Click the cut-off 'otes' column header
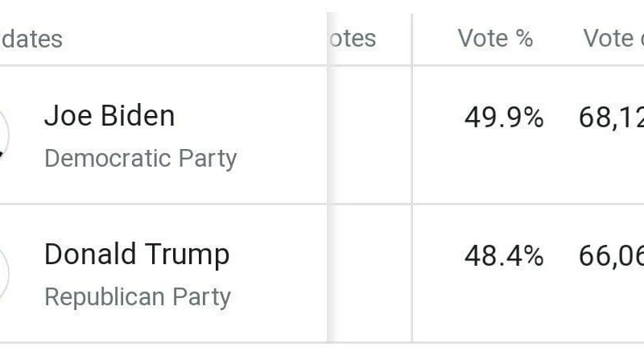Screen dimensions: 644x352 point(353,39)
